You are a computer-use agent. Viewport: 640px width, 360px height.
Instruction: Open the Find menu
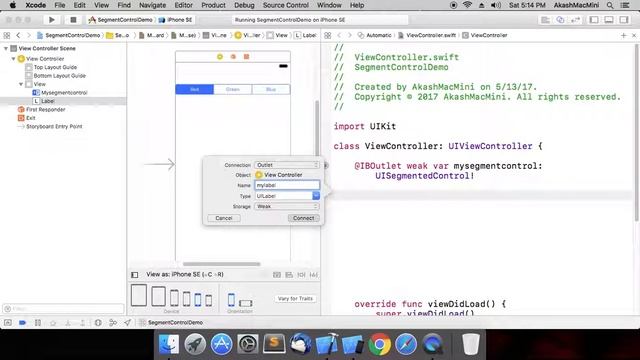124,5
